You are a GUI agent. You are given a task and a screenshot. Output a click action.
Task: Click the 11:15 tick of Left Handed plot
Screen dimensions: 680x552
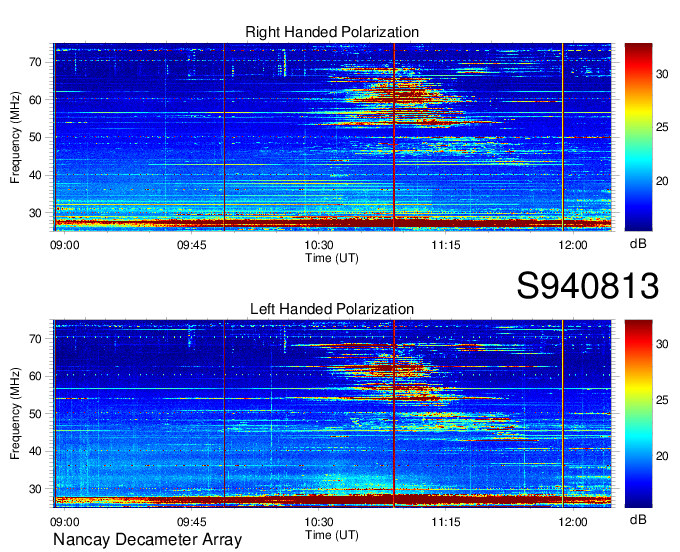[x=446, y=522]
